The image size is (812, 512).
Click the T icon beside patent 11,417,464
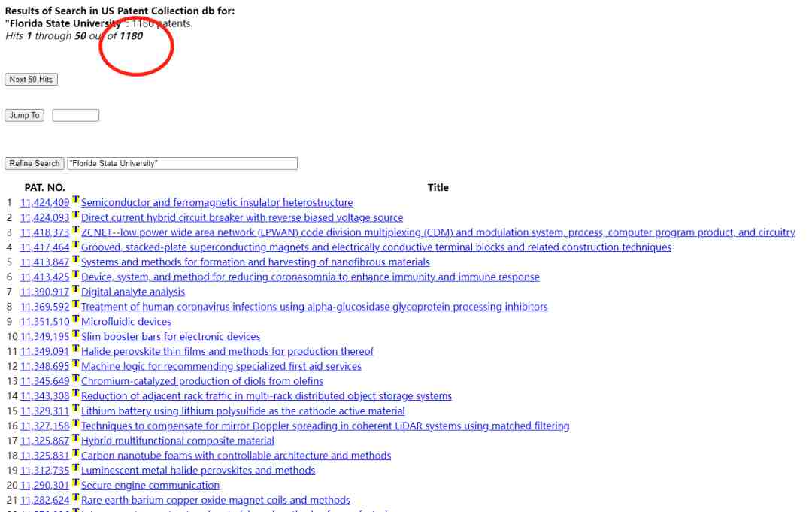[76, 244]
